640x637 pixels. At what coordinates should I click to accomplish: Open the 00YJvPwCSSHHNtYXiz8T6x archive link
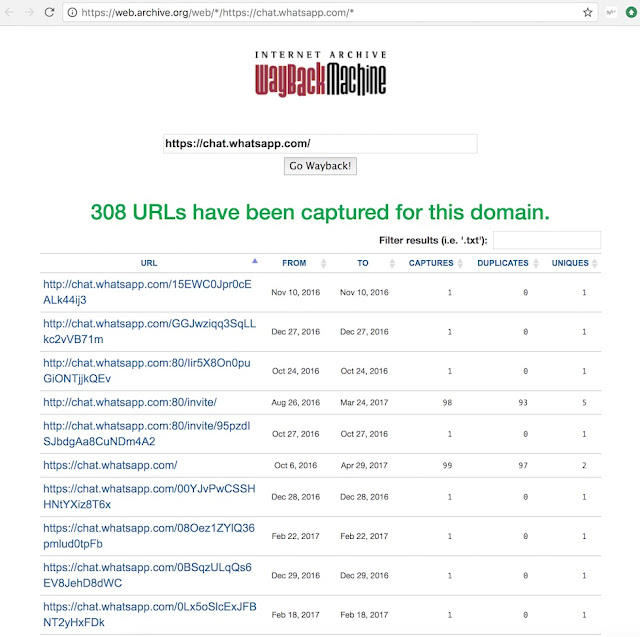[149, 496]
